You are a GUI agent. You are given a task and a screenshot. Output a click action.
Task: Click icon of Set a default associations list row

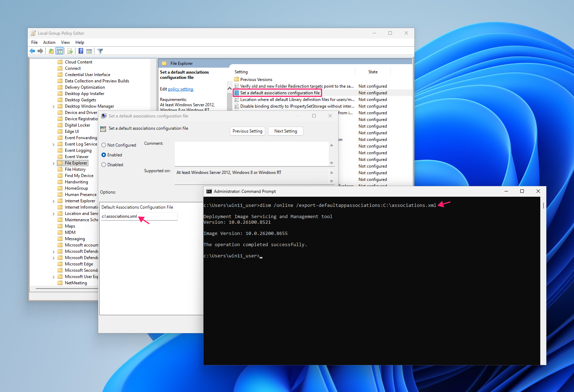237,93
